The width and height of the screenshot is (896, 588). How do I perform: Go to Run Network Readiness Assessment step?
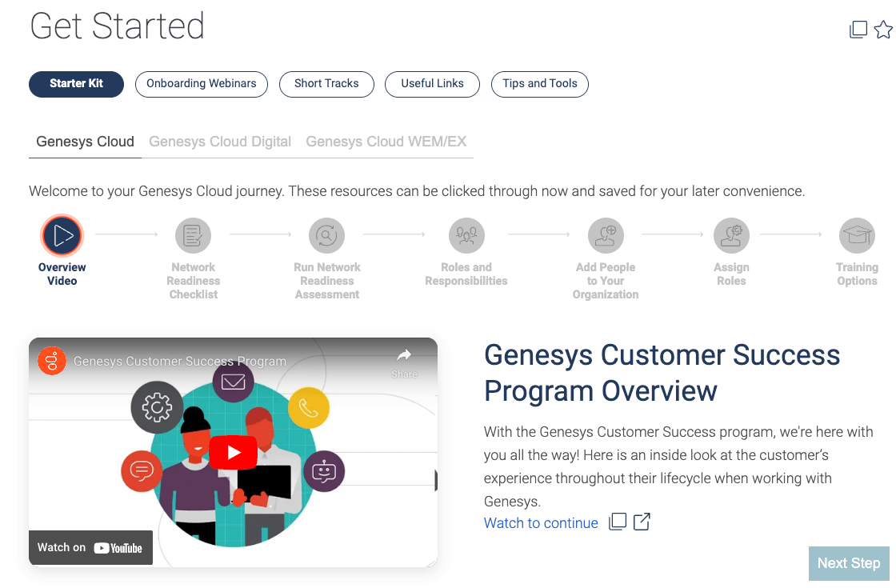(x=327, y=235)
